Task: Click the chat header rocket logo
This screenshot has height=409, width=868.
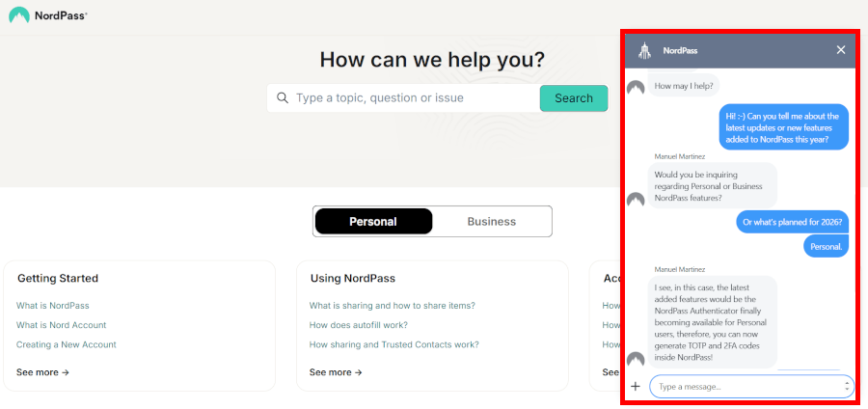Action: 645,50
